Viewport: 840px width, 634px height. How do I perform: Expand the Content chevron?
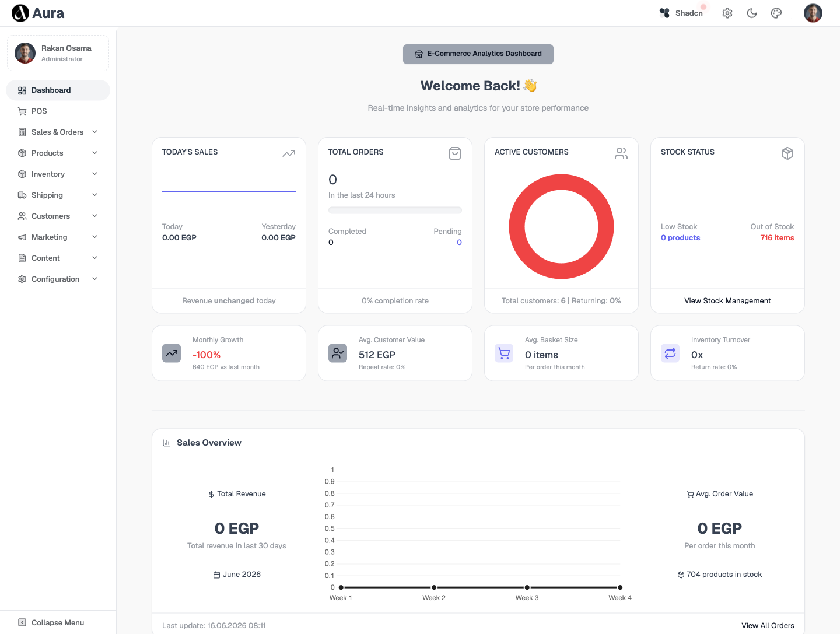coord(94,258)
